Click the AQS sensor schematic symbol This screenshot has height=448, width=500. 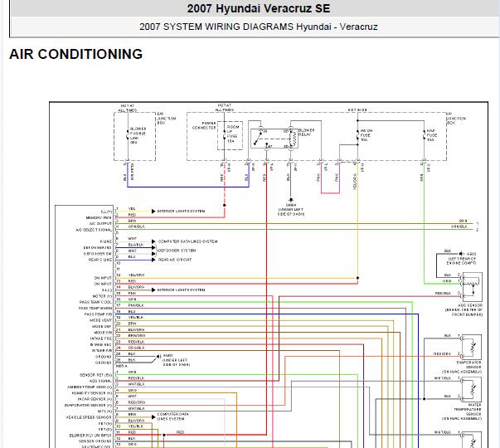click(x=472, y=286)
